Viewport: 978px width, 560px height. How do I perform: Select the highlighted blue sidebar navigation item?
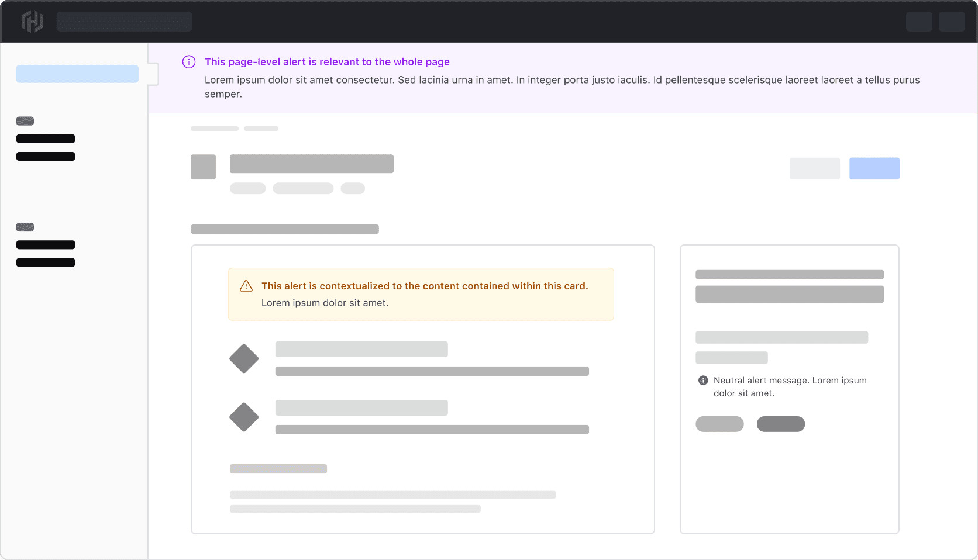[x=77, y=74]
